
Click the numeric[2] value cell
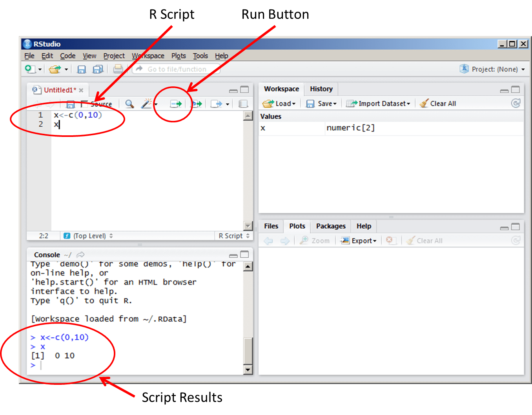(351, 128)
